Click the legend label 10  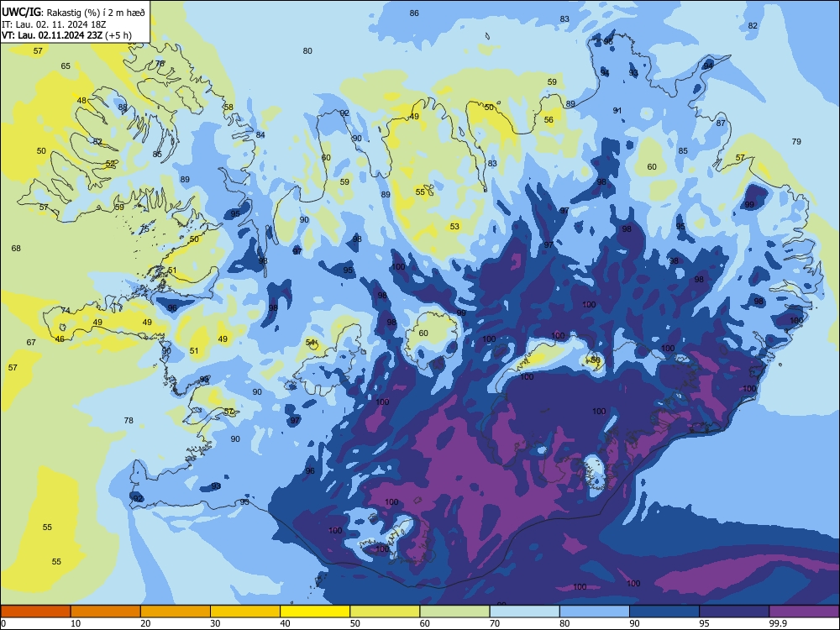click(x=76, y=623)
